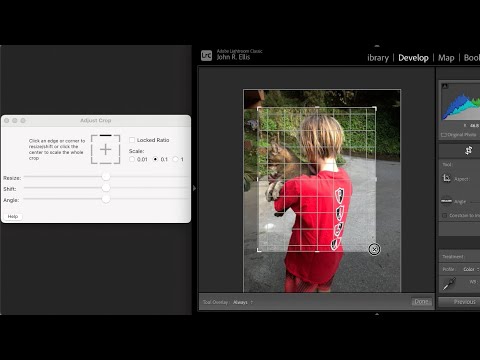Open the Tool Overlay Always dropdown
Image resolution: width=480 pixels, height=360 pixels.
tap(243, 302)
